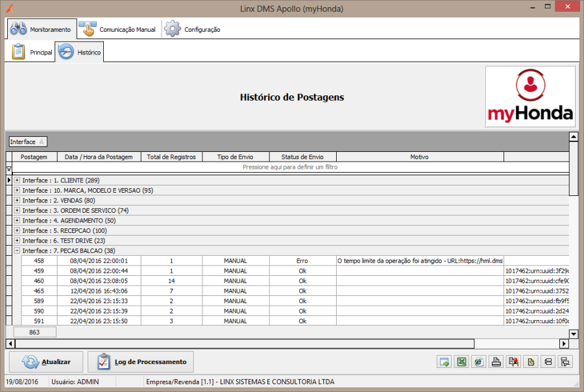Select date cell 12/04/2016 16:43:06
This screenshot has width=584, height=392.
coord(99,291)
